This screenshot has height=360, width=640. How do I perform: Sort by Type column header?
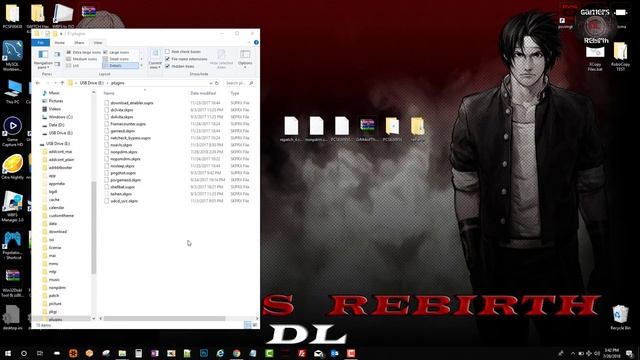(235, 93)
